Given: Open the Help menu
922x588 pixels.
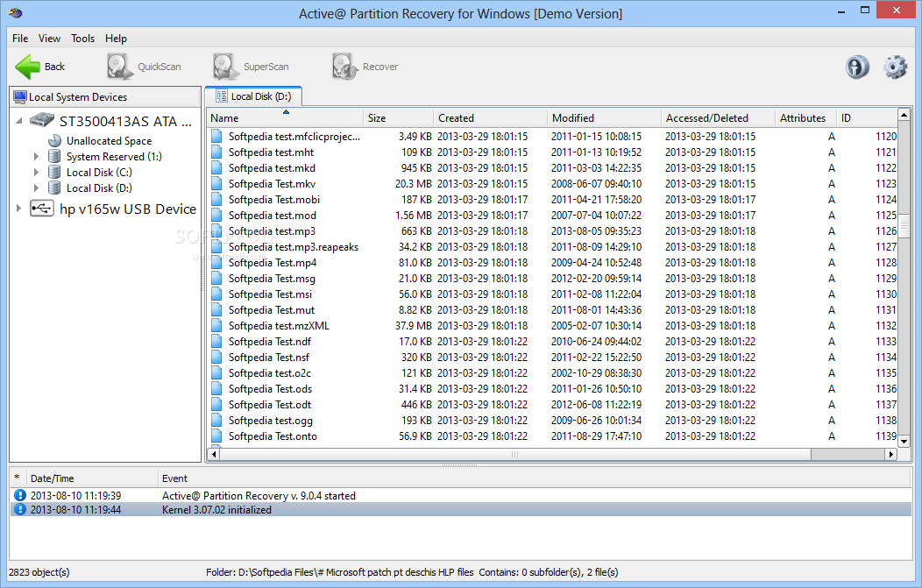Looking at the screenshot, I should pyautogui.click(x=116, y=39).
